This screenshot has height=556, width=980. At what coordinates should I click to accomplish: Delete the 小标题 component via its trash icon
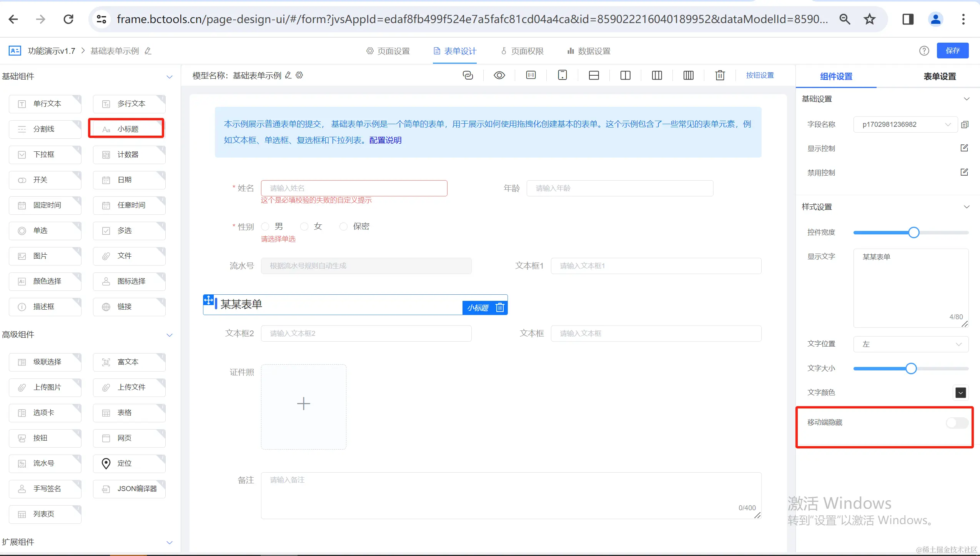coord(500,307)
